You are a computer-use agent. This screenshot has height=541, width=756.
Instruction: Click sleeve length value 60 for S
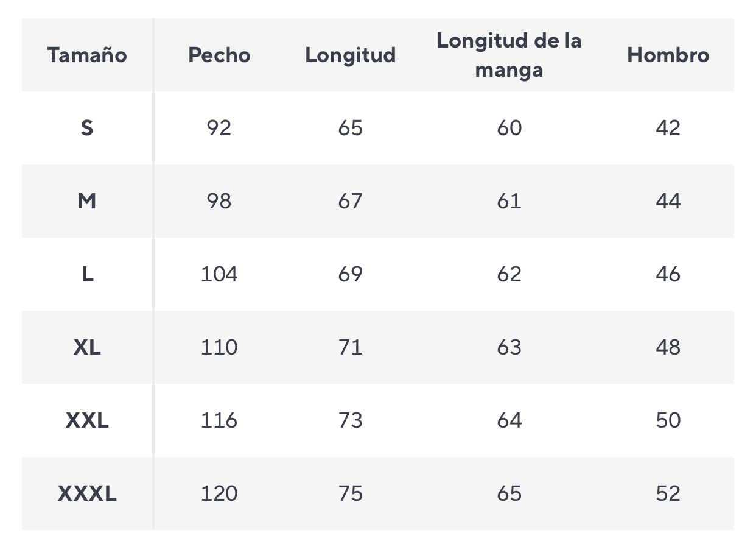click(x=509, y=128)
